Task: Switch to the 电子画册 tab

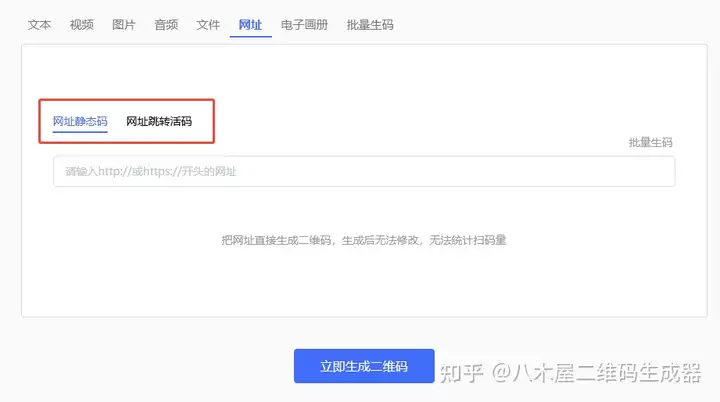Action: coord(304,25)
